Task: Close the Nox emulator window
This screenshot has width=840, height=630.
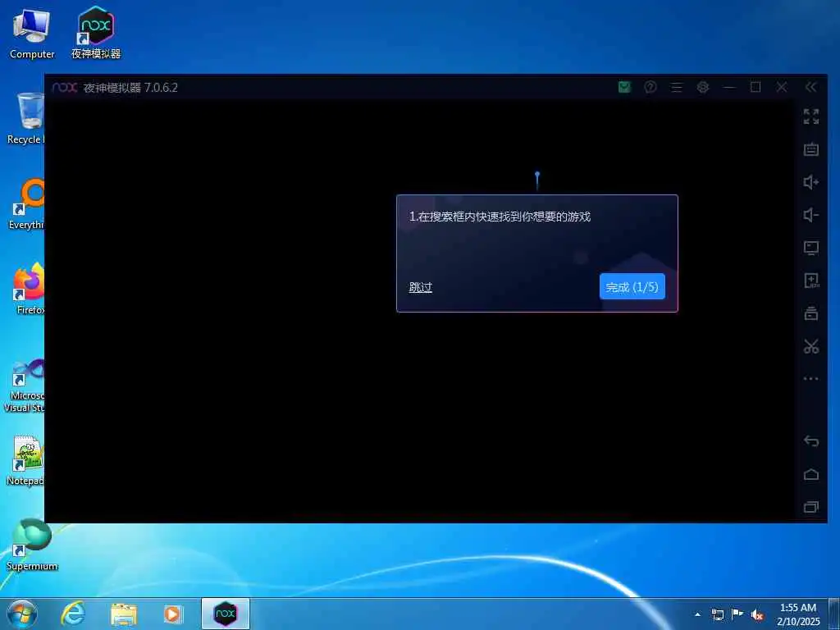Action: click(782, 87)
